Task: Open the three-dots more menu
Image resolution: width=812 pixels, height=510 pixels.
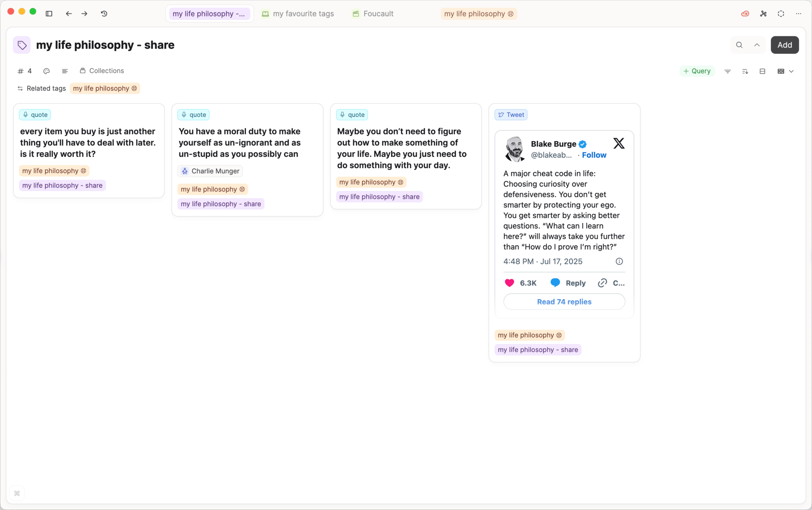Action: pyautogui.click(x=798, y=14)
